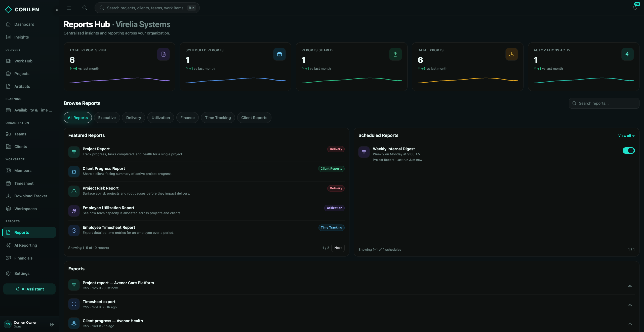Click the Total Reports Run document icon

coord(164,54)
